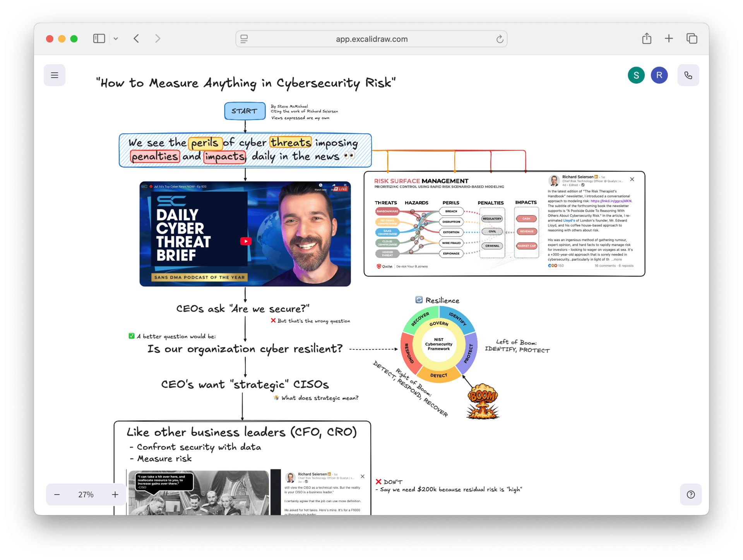743x560 pixels.
Task: Click the zoom in plus button
Action: pos(115,494)
